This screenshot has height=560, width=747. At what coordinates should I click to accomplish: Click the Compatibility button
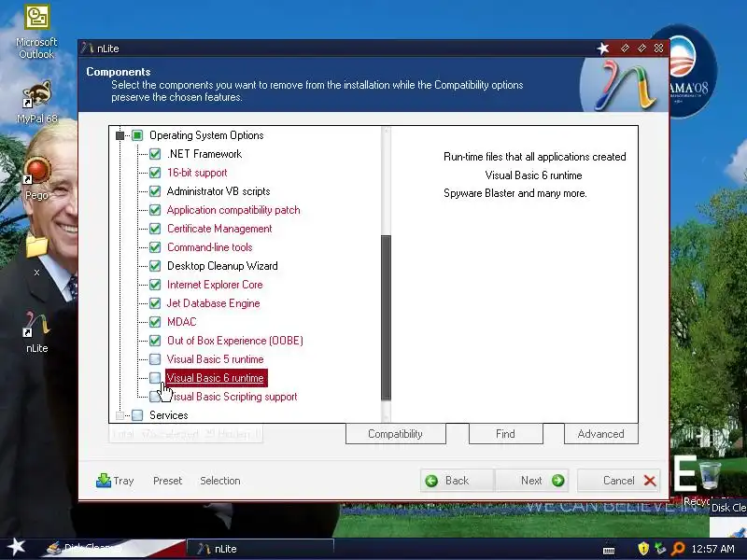tap(395, 434)
